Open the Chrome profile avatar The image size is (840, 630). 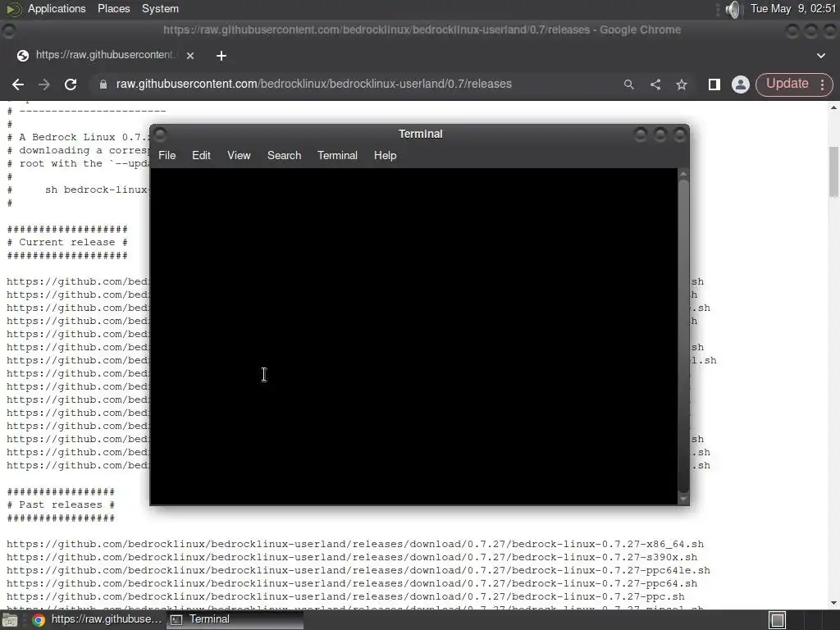click(741, 84)
